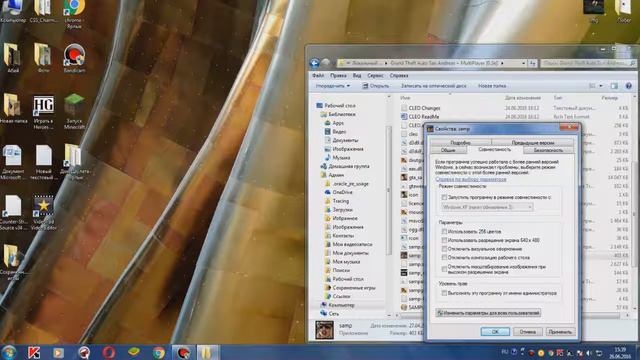Click the change view icon in Explorer toolbar
Screen dimensions: 640x360
(x=592, y=86)
